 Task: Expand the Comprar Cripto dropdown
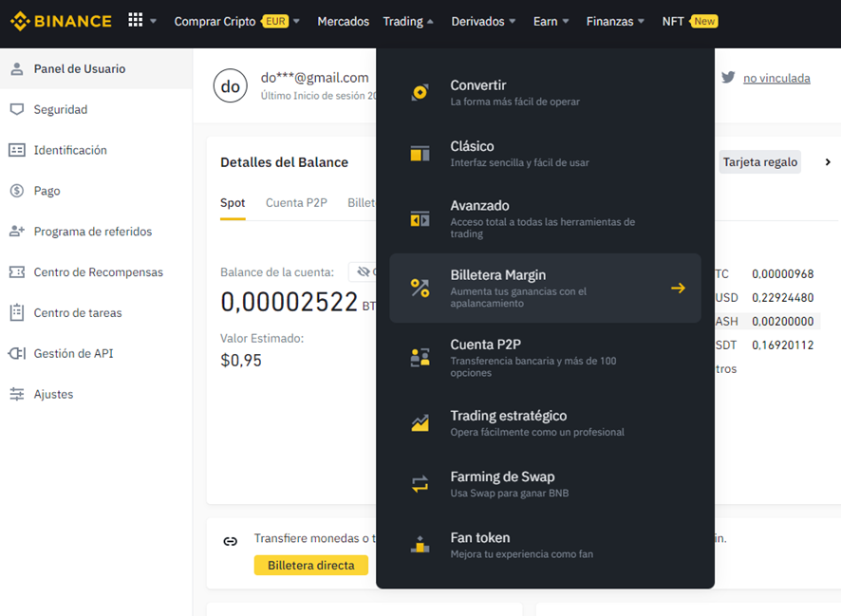pos(296,22)
